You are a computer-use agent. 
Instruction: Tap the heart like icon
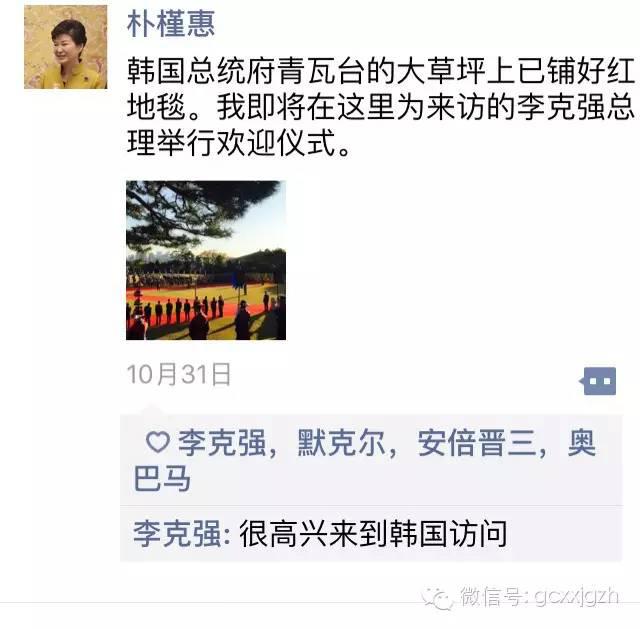(158, 442)
